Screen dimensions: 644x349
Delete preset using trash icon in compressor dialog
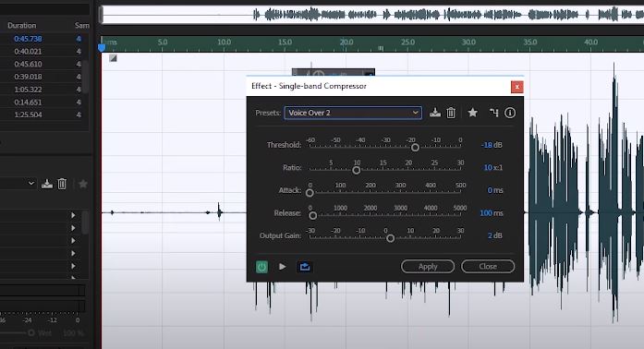coord(451,113)
